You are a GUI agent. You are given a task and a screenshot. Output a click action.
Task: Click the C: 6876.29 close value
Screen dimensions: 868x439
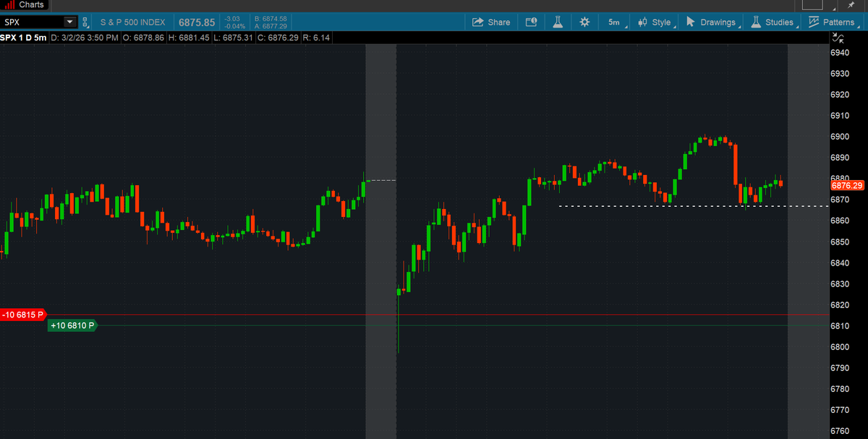click(x=276, y=38)
